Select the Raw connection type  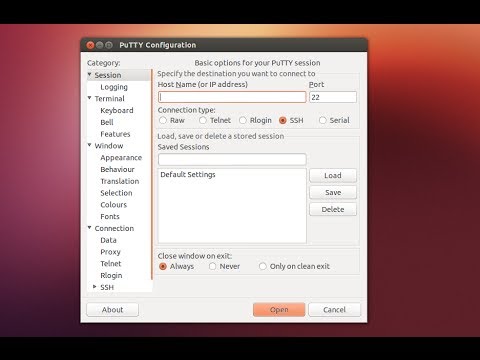[163, 120]
